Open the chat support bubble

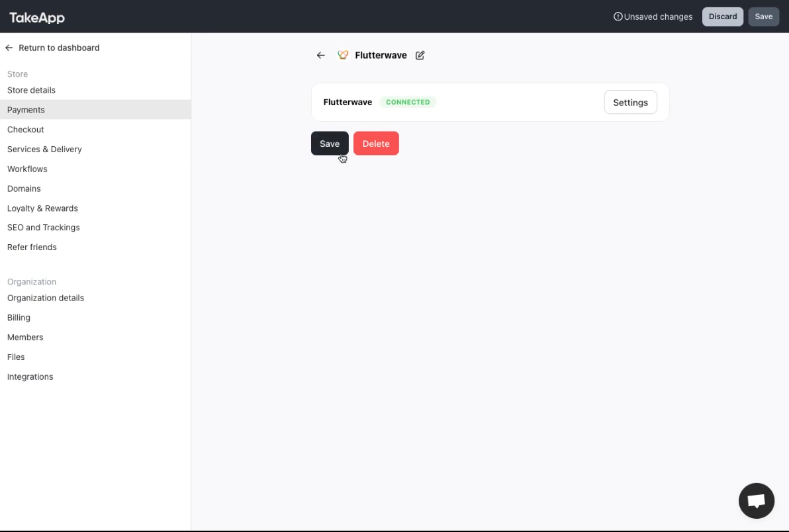pyautogui.click(x=757, y=501)
